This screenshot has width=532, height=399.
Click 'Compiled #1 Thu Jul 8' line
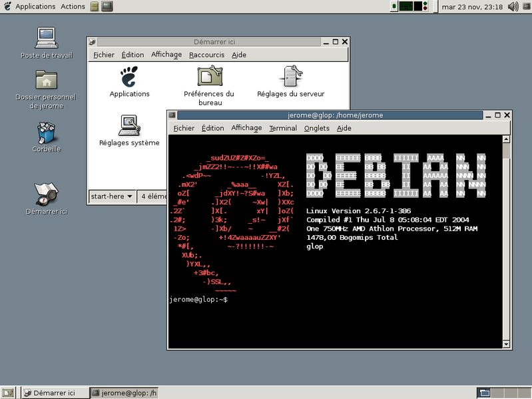(388, 220)
